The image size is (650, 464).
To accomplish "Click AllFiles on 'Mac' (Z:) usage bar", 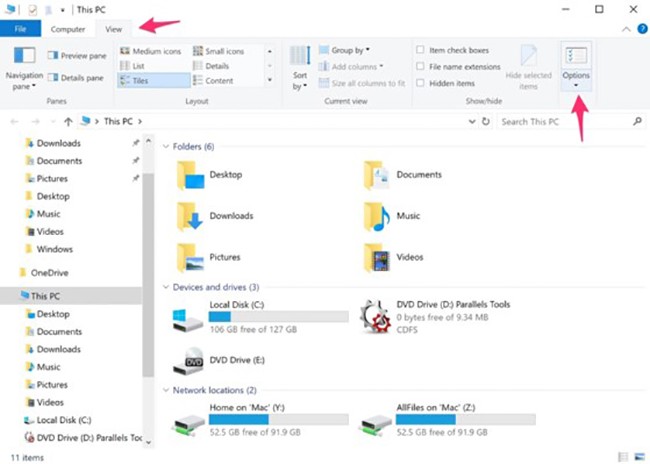I will (466, 419).
